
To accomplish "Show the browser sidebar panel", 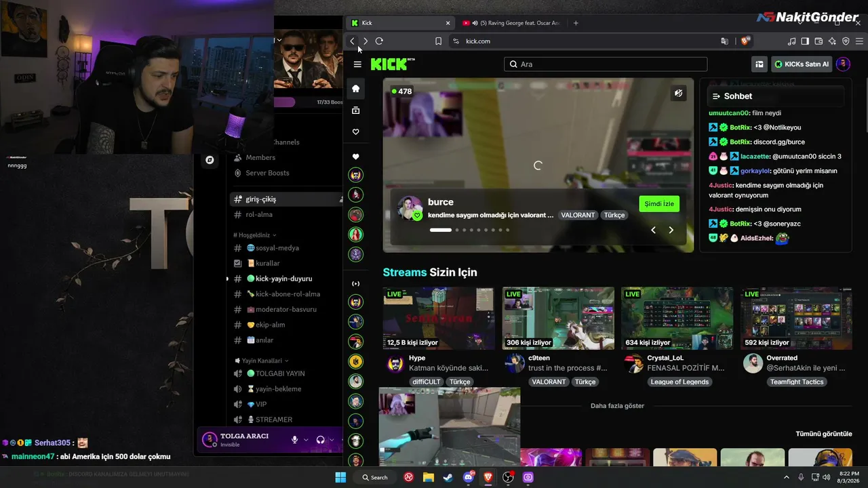I will [x=805, y=41].
